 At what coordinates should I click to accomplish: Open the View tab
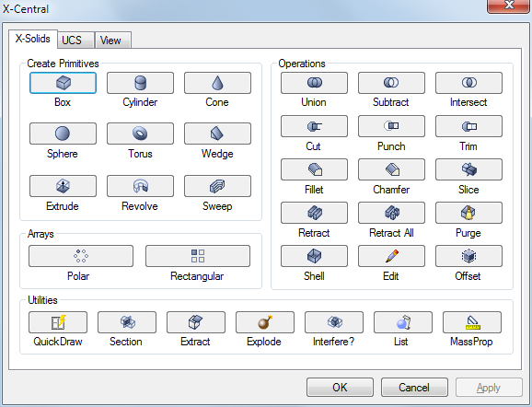coord(113,40)
